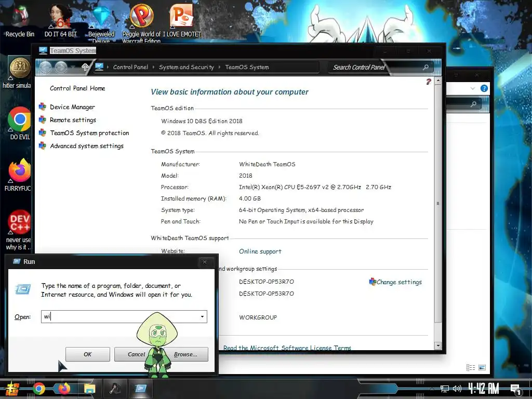This screenshot has width=532, height=399.
Task: Click the taskbar clock showing 4:42 AM
Action: click(484, 389)
